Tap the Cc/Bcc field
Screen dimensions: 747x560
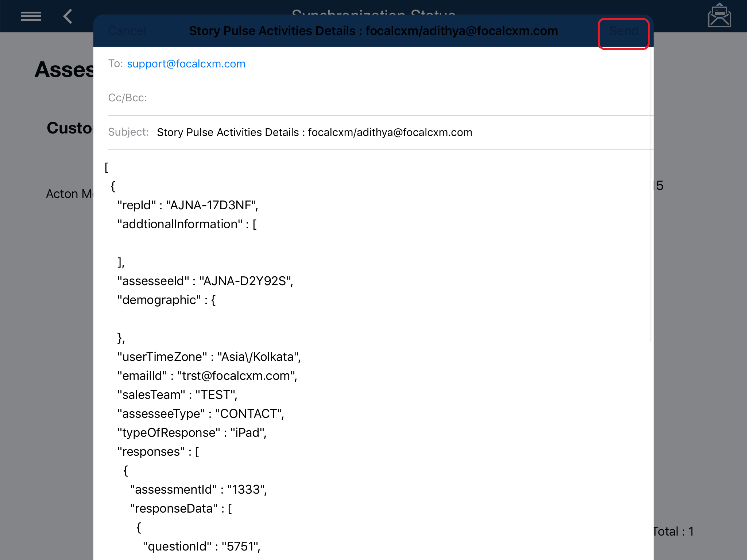coord(365,98)
